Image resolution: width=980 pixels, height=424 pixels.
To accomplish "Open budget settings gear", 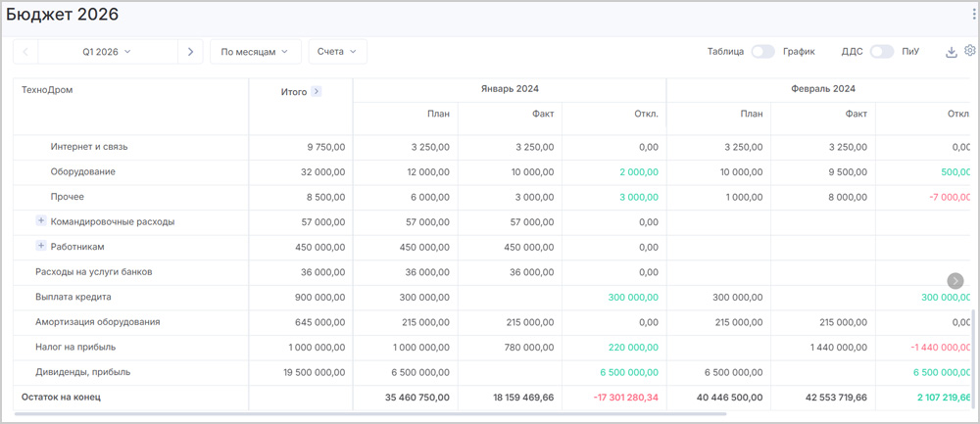I will (970, 51).
